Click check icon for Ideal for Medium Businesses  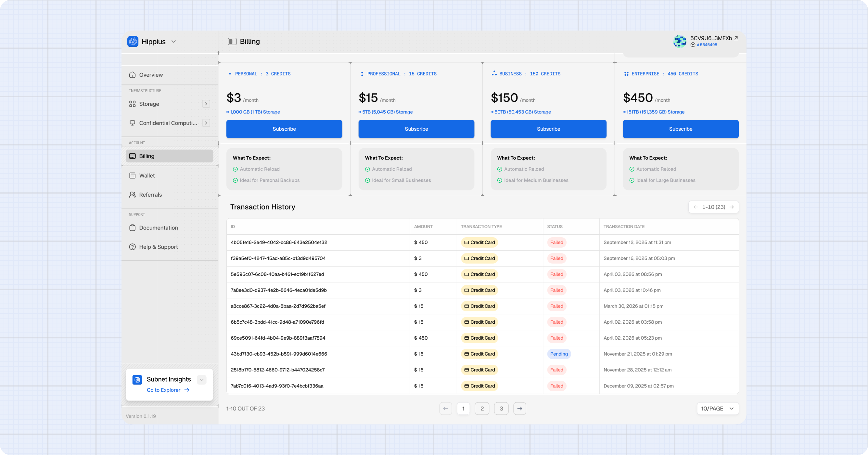coord(499,181)
